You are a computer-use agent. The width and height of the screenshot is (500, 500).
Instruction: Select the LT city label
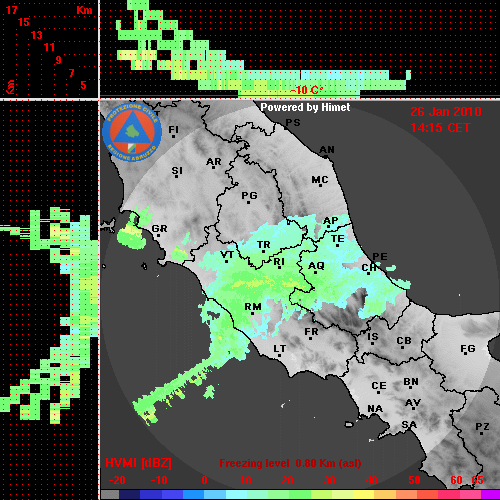click(x=280, y=349)
